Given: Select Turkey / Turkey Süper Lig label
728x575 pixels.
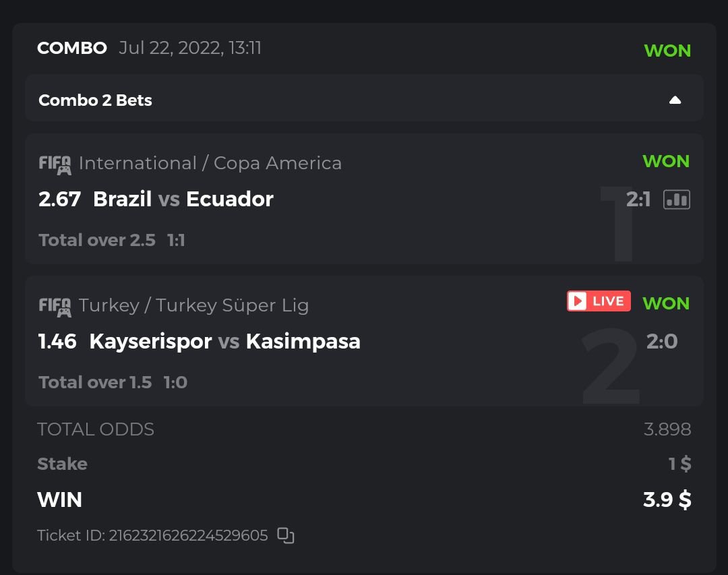Looking at the screenshot, I should [x=193, y=305].
